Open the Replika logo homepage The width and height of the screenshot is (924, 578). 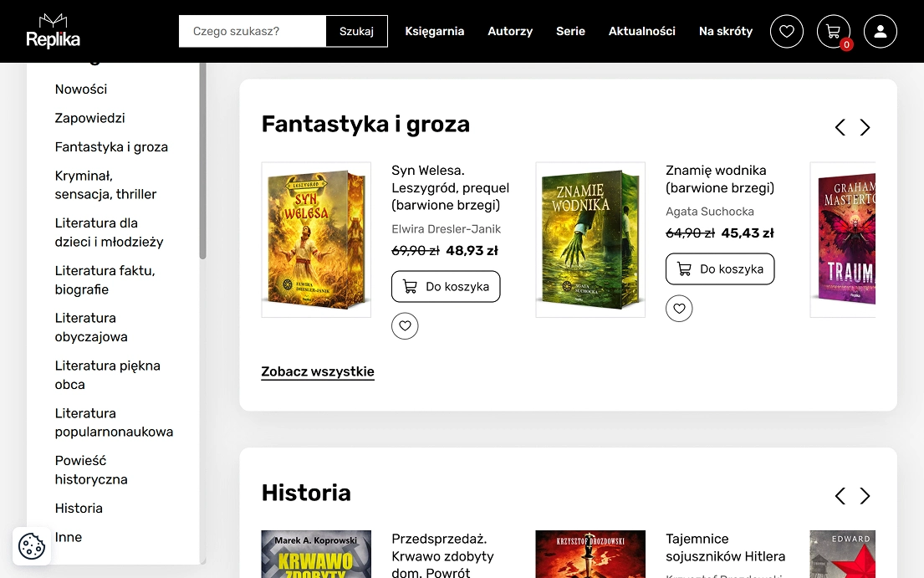(x=53, y=31)
